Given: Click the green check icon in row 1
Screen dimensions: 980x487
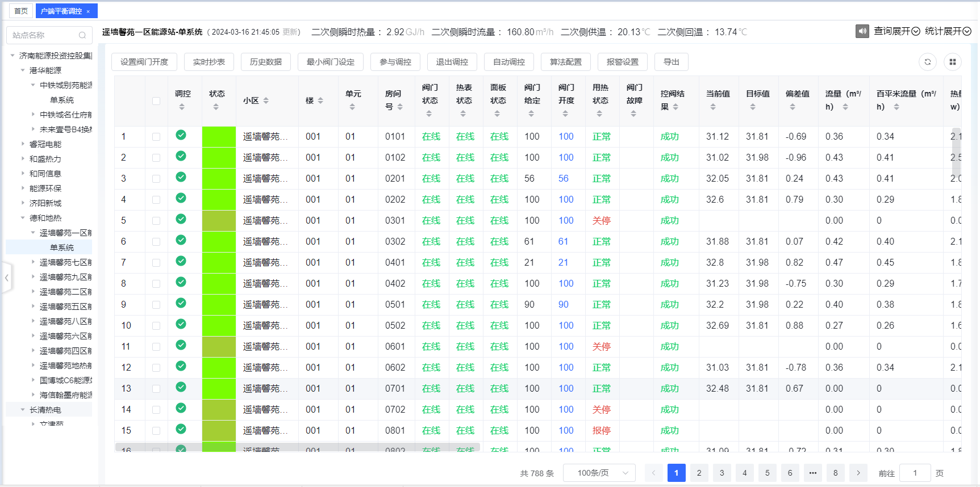Looking at the screenshot, I should point(181,135).
